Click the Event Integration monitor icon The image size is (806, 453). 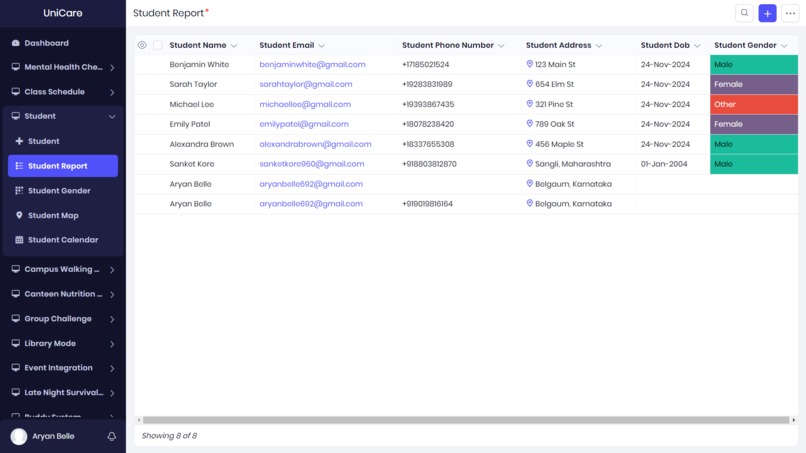point(15,368)
